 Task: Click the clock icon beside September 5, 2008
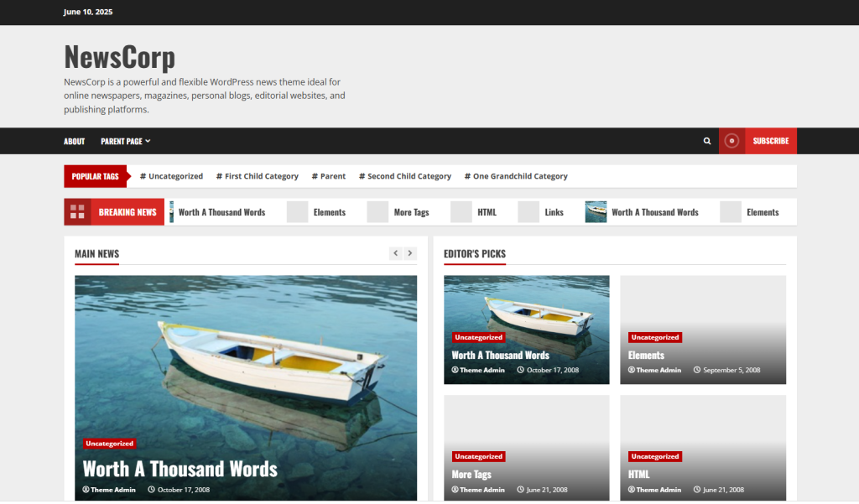tap(696, 370)
